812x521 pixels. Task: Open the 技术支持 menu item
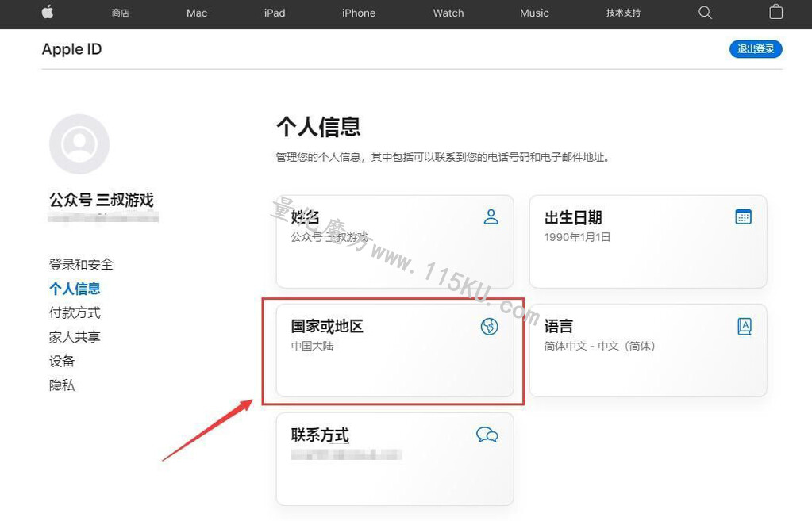pos(624,13)
